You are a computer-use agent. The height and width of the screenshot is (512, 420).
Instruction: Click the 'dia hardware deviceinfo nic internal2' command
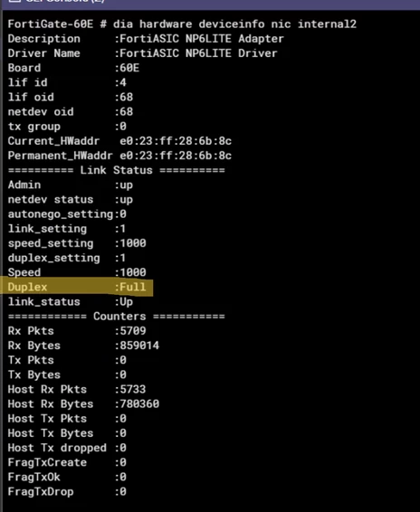234,24
